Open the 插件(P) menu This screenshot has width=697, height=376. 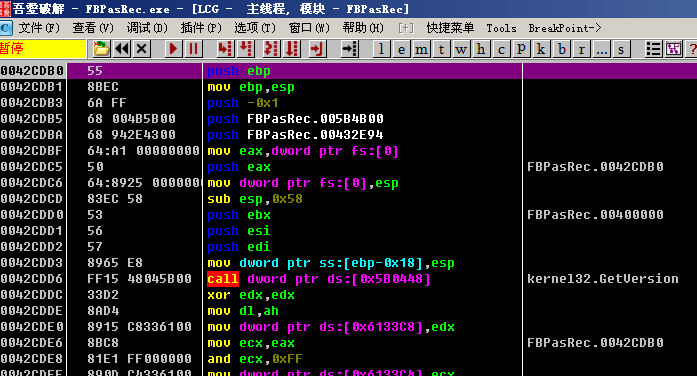(201, 28)
